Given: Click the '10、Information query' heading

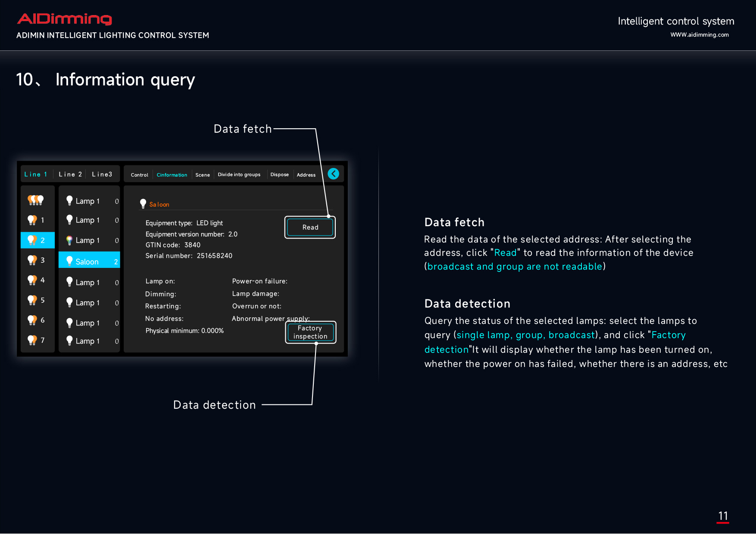Looking at the screenshot, I should coord(106,80).
